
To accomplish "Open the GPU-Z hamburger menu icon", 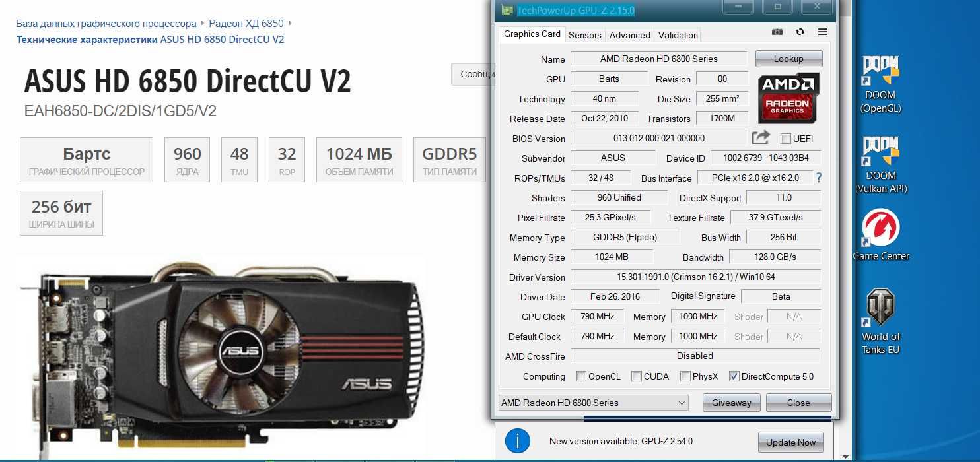I will tap(822, 32).
